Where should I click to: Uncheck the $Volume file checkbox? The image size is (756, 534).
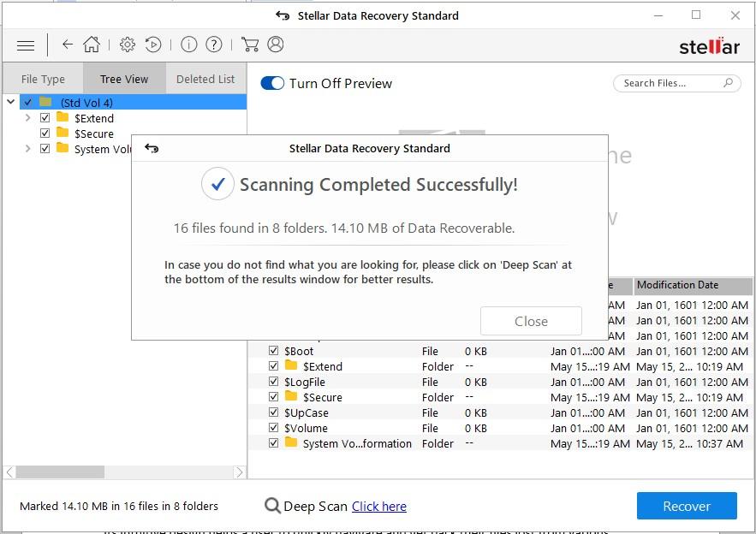pyautogui.click(x=273, y=428)
